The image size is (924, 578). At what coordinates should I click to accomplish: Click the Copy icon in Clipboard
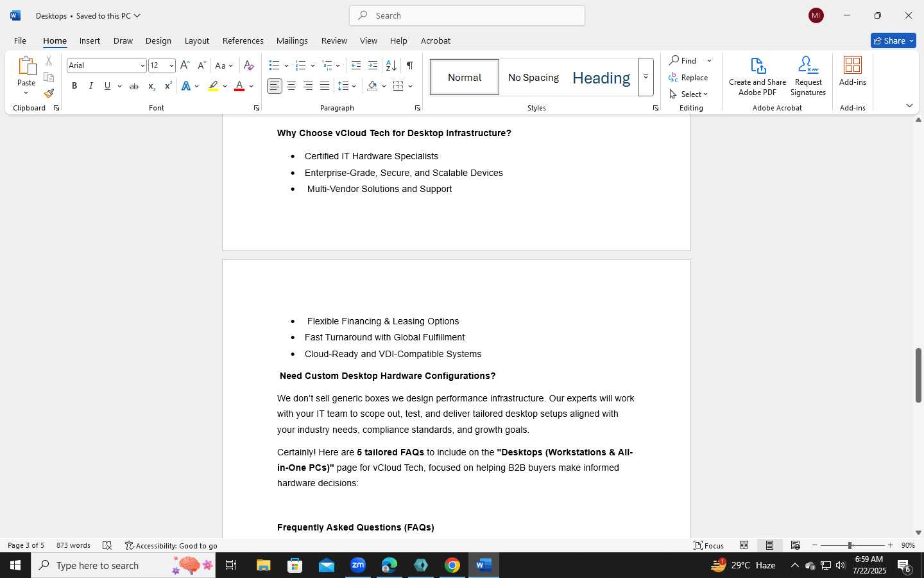49,77
